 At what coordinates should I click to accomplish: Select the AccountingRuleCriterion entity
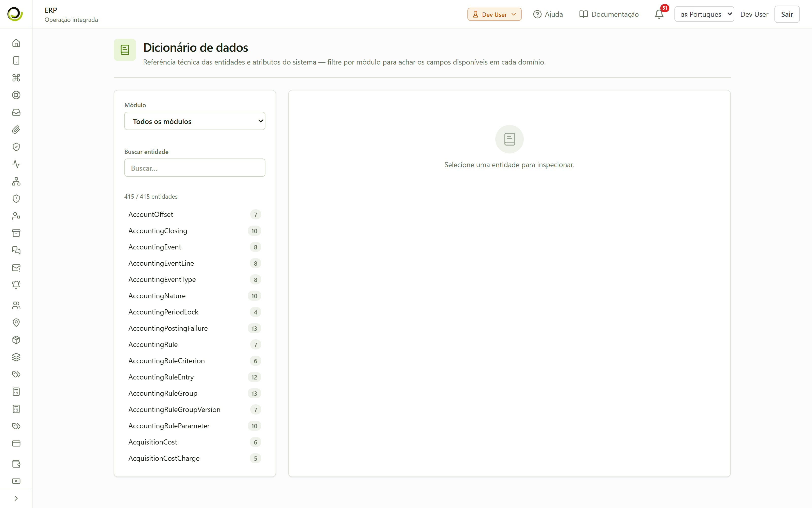[x=195, y=361]
